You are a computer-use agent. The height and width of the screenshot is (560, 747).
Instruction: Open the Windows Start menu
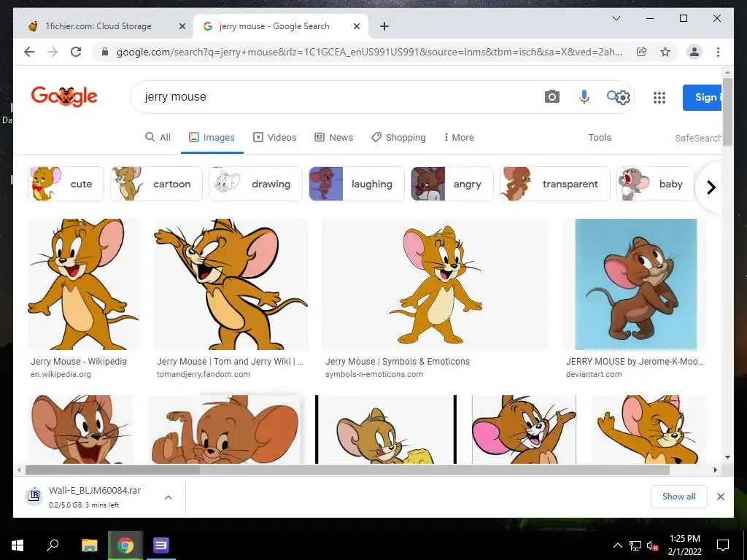point(18,545)
